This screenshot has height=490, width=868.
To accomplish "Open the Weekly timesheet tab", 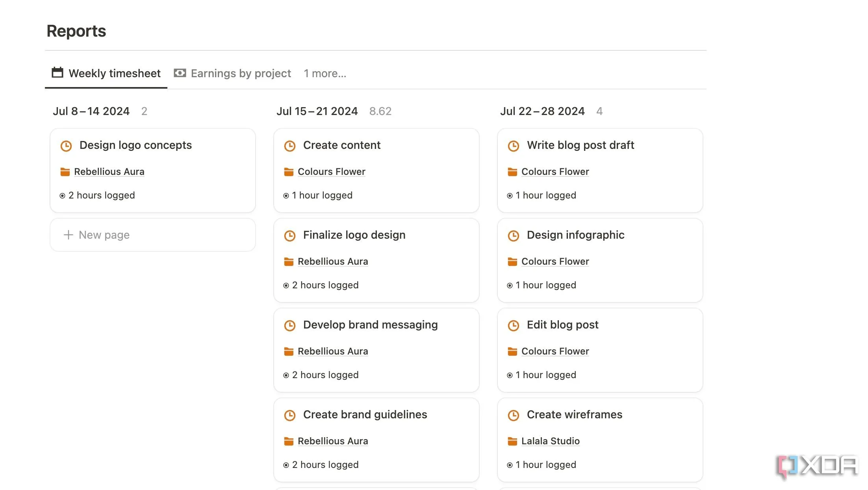I will (106, 73).
